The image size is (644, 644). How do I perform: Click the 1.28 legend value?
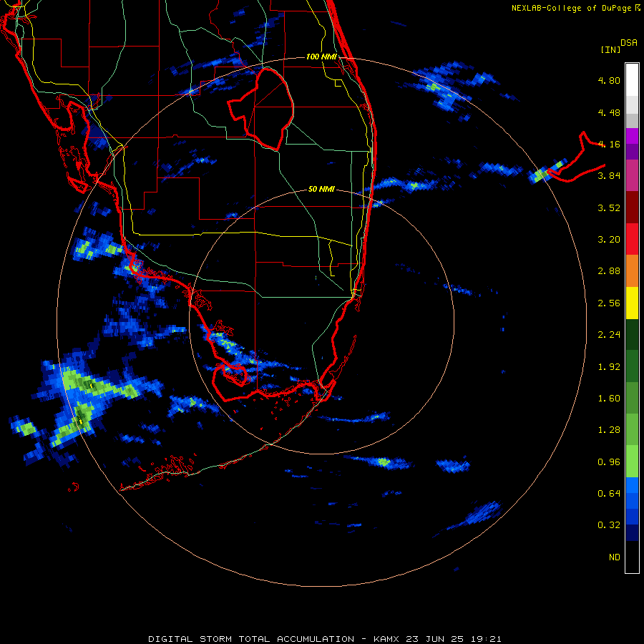(609, 430)
